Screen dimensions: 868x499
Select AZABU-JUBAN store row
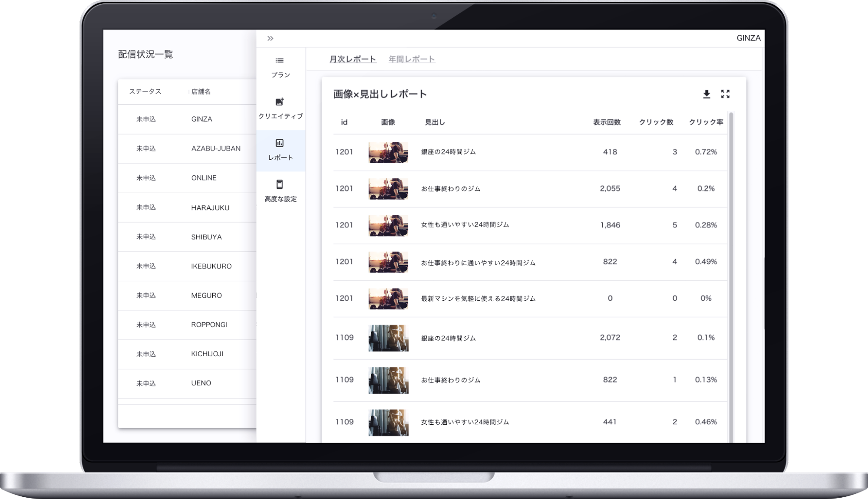[x=215, y=148]
